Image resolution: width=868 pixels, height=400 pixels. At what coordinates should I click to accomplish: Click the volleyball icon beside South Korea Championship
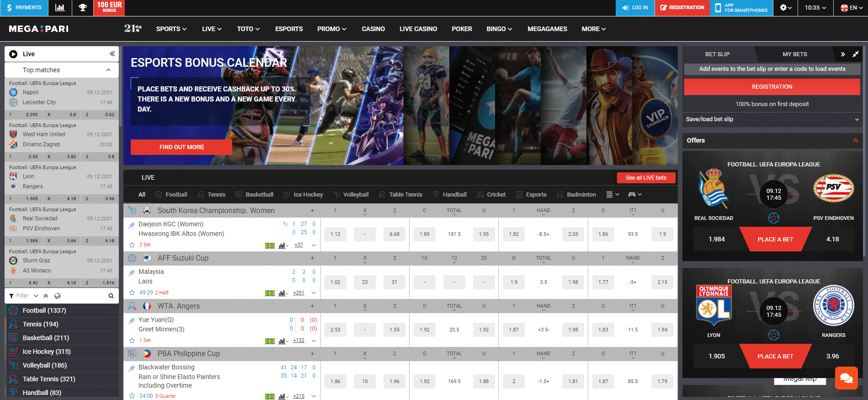point(132,210)
